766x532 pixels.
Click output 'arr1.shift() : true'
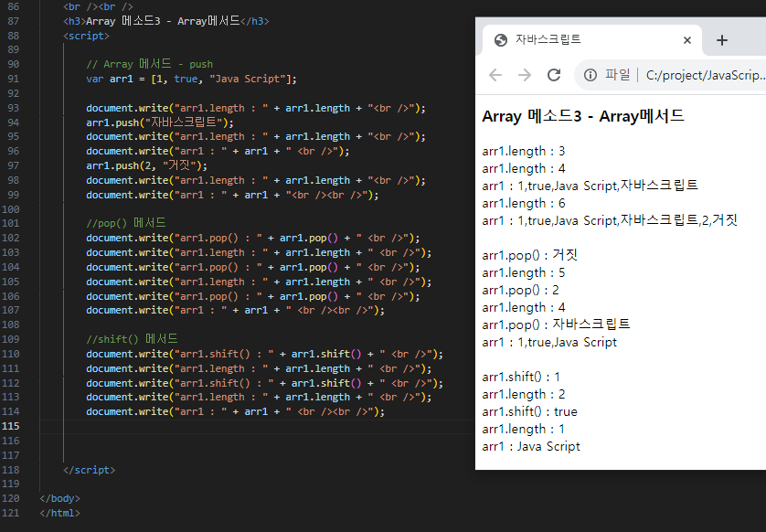click(529, 412)
